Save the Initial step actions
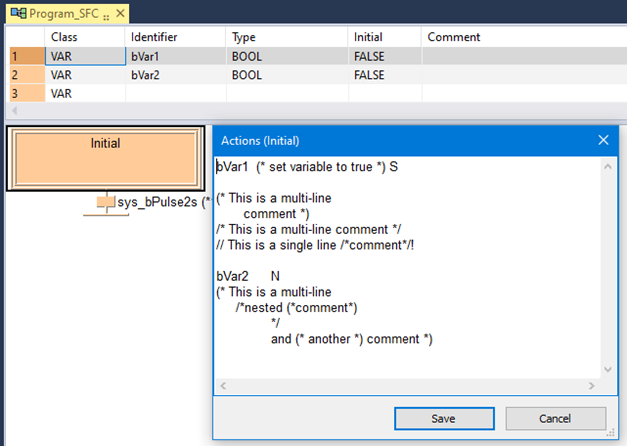Viewport: 627px width, 446px height. click(443, 418)
